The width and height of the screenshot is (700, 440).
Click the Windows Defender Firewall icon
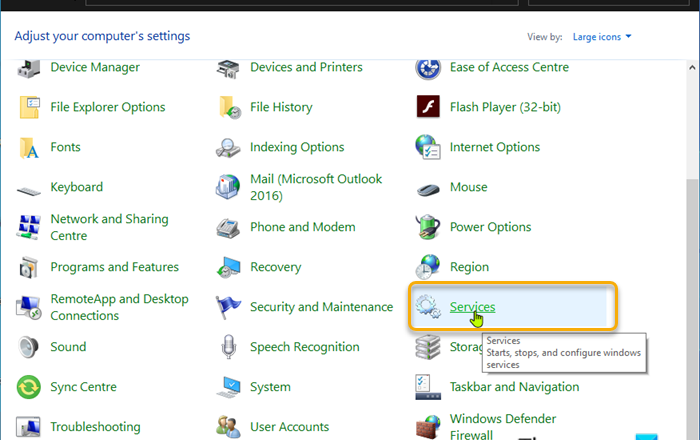(x=428, y=427)
